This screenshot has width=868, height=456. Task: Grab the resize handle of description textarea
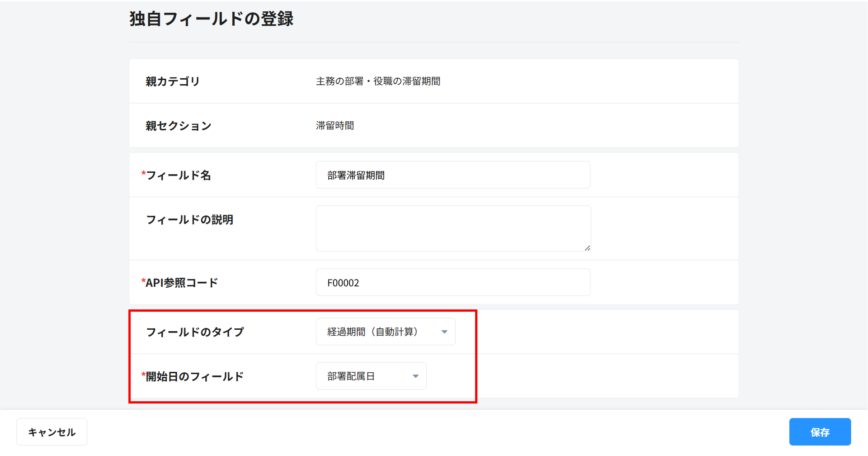[x=587, y=247]
